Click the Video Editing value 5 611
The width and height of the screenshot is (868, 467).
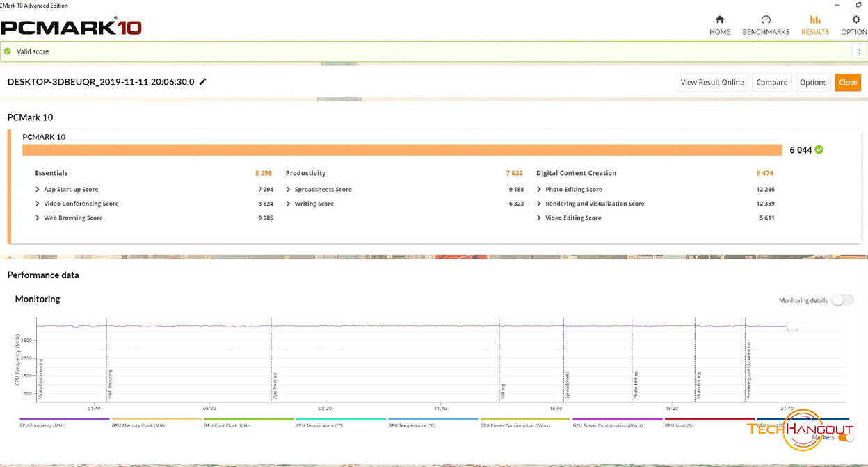point(766,218)
